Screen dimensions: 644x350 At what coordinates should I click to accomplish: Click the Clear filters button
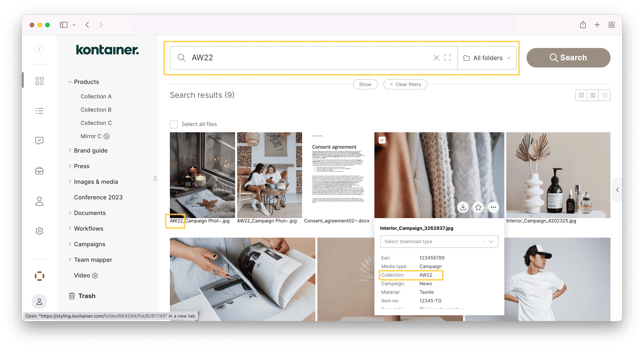(x=405, y=84)
